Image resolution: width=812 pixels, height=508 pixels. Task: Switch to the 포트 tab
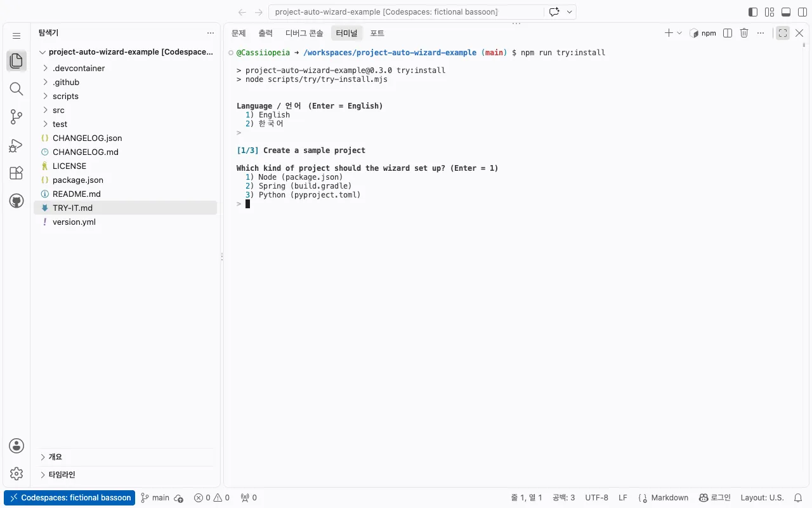pyautogui.click(x=377, y=33)
